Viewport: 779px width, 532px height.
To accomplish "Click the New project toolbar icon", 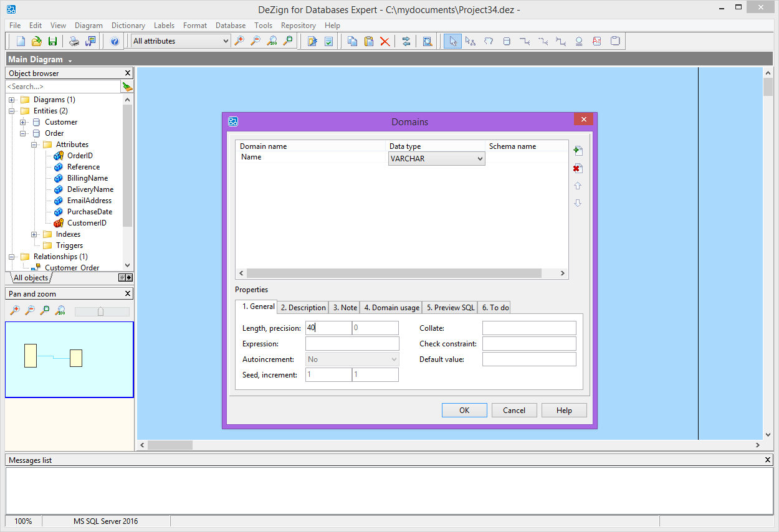I will point(21,41).
